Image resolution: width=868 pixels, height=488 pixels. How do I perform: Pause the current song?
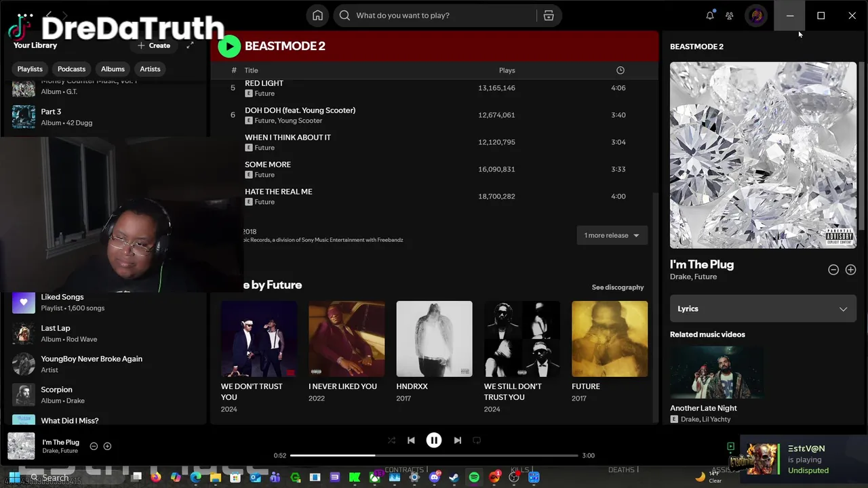pyautogui.click(x=434, y=441)
